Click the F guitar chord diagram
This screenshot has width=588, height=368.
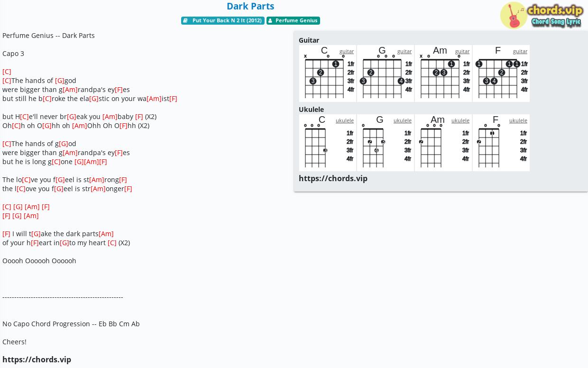501,74
